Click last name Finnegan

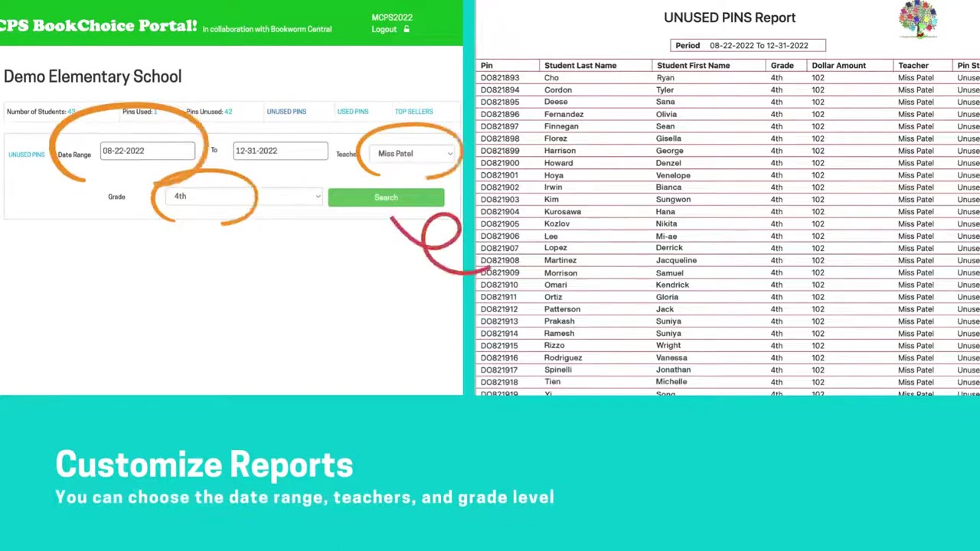[x=561, y=126]
